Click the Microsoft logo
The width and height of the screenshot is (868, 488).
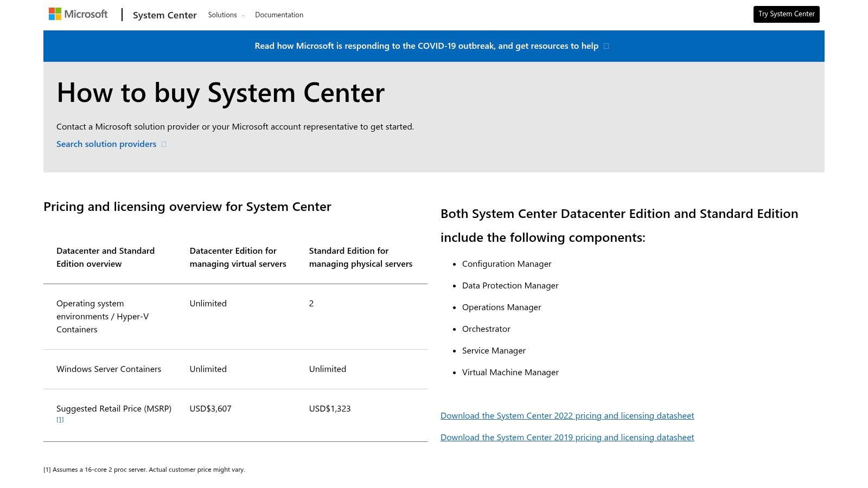pos(78,14)
